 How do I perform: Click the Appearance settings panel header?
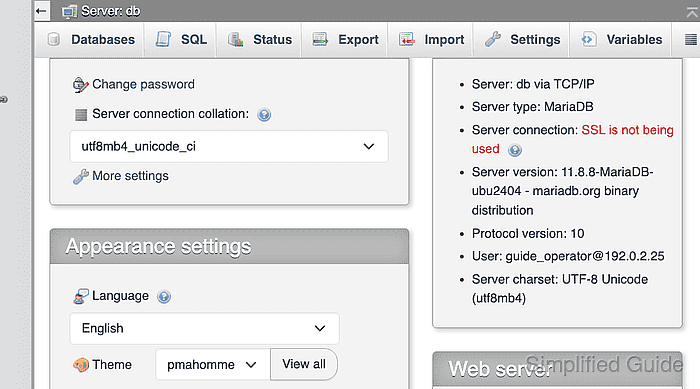229,247
